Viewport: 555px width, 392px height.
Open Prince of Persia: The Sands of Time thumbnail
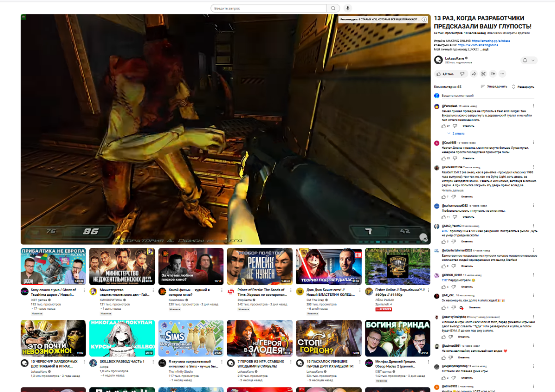click(259, 266)
